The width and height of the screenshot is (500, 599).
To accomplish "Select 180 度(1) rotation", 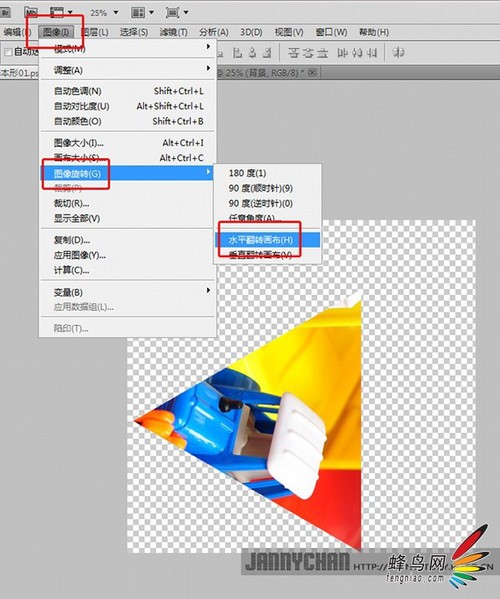I will [267, 173].
